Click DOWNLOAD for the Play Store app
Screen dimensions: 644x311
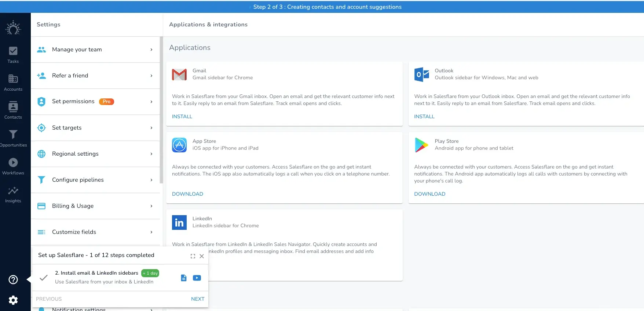click(429, 194)
